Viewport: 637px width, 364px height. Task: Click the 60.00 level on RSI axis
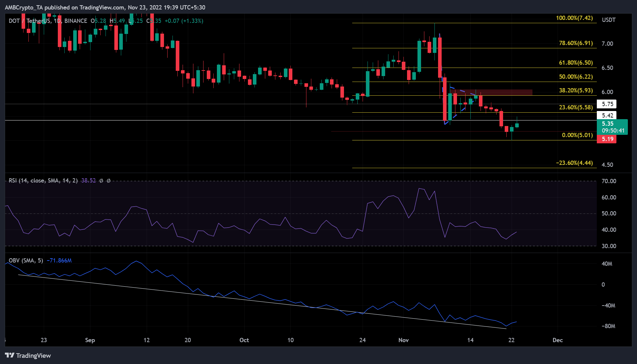[609, 198]
